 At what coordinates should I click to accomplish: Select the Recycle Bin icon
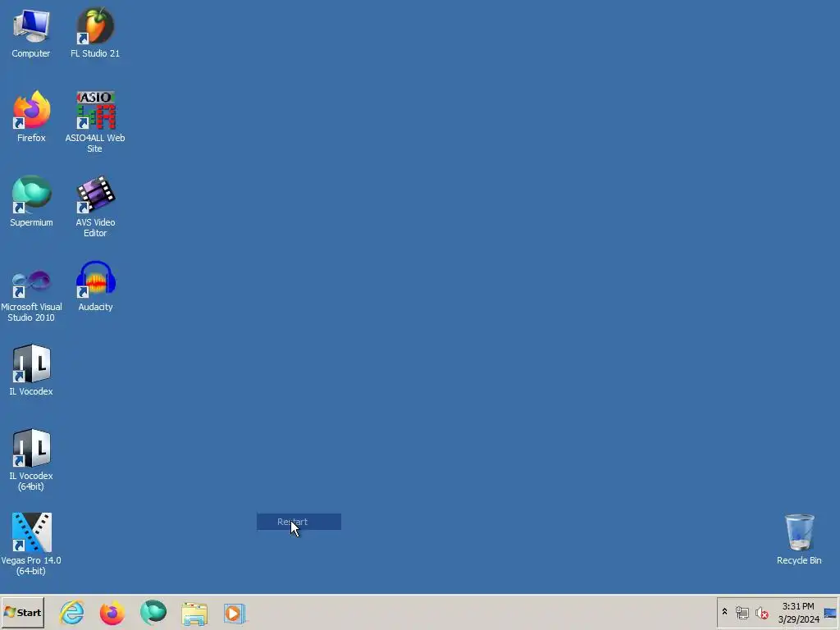tap(799, 540)
